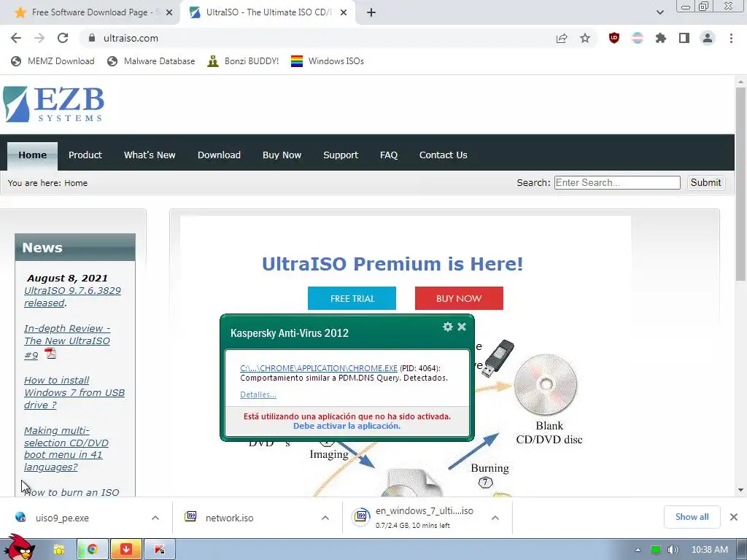Toggle the Chrome side panel

[x=684, y=38]
